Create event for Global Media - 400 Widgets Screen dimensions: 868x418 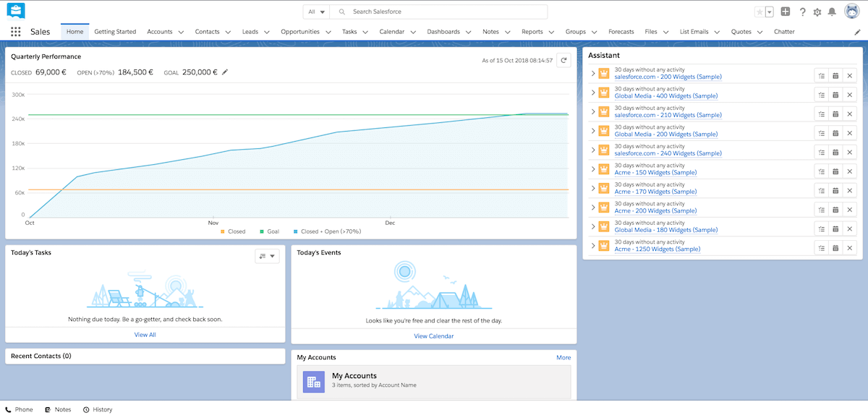(x=835, y=93)
